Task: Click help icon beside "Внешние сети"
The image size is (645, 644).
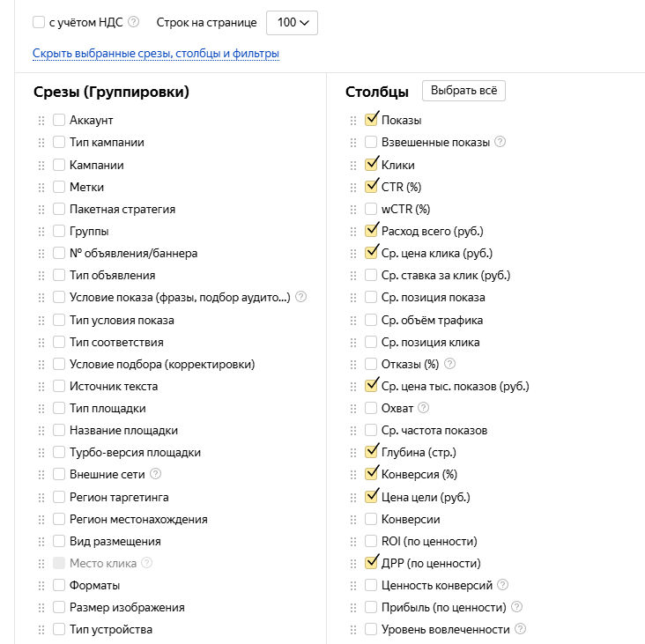Action: (156, 474)
